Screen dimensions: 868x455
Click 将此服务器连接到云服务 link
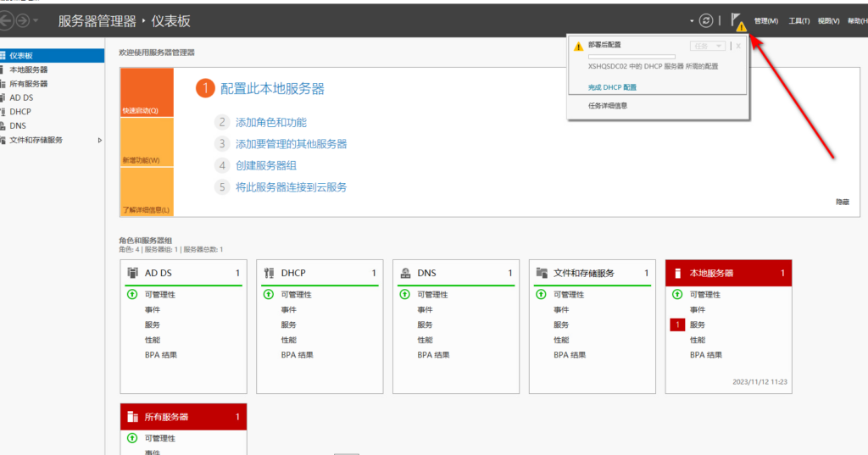click(x=292, y=187)
